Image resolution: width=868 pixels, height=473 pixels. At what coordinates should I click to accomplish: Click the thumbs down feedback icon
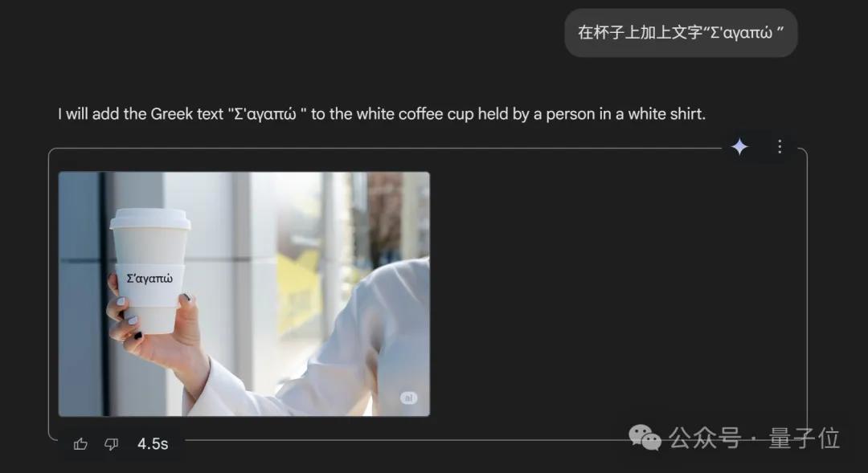111,443
